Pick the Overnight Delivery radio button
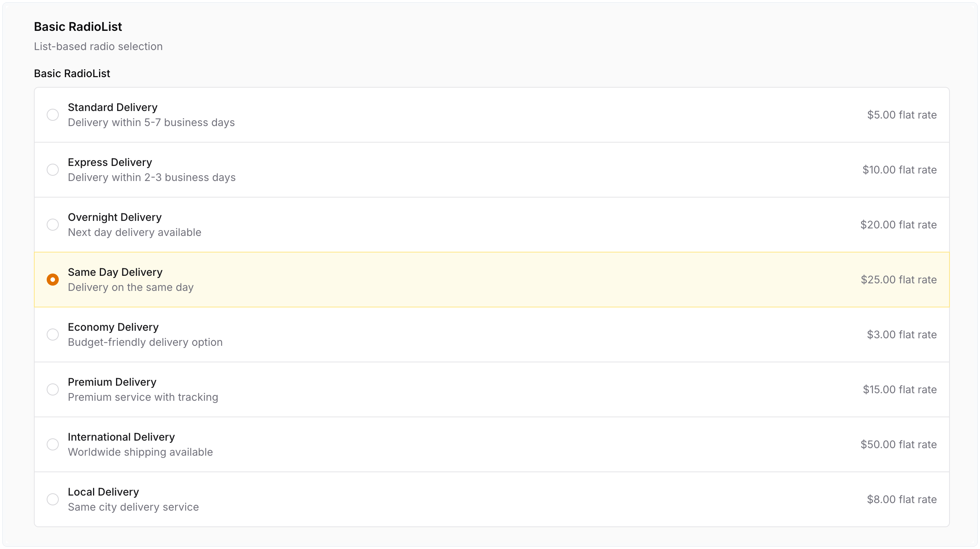 (52, 225)
